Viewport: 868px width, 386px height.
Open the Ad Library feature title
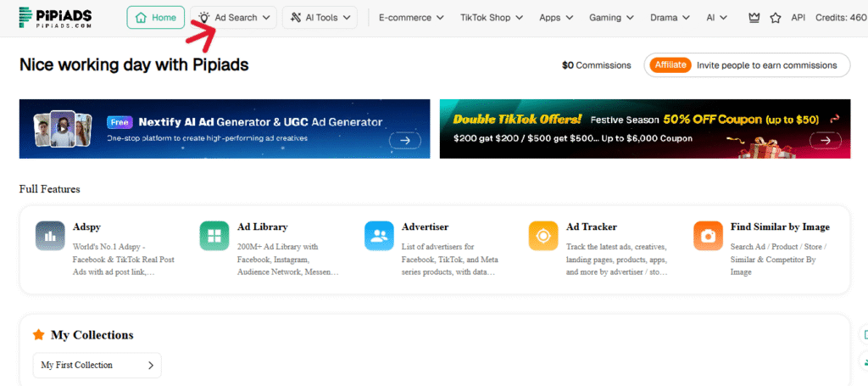pos(263,227)
